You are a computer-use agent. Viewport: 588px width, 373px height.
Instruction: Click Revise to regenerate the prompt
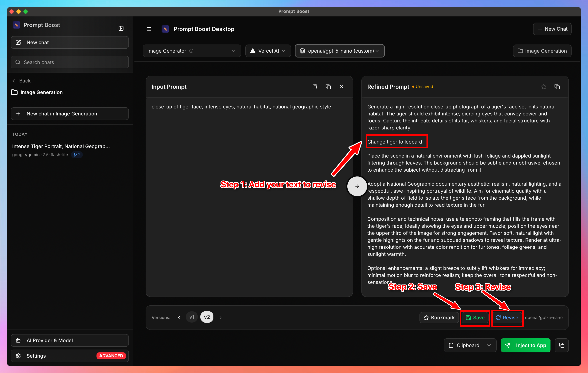pyautogui.click(x=507, y=317)
